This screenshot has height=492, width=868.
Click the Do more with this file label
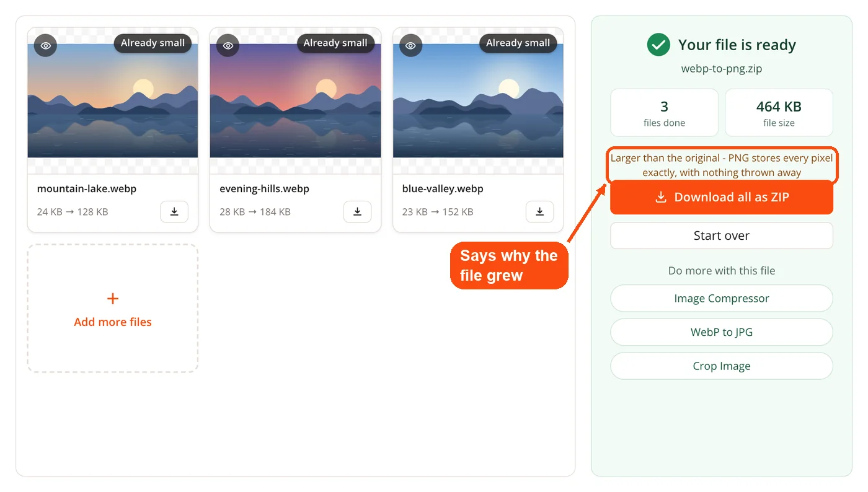[722, 271]
